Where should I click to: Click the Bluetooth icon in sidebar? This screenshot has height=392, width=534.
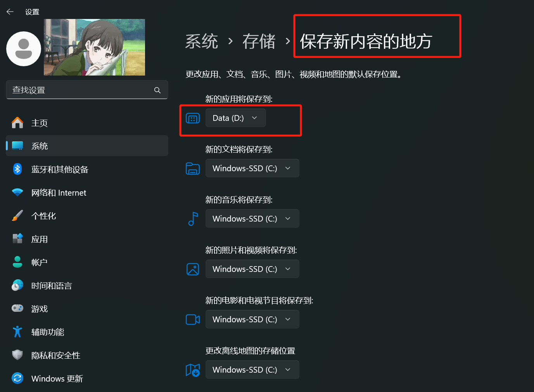(x=17, y=169)
